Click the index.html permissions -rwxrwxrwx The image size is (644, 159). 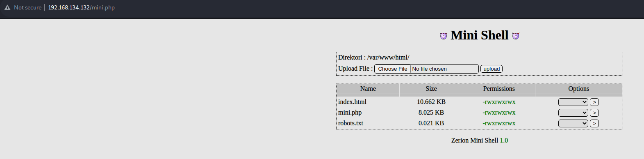(x=499, y=102)
